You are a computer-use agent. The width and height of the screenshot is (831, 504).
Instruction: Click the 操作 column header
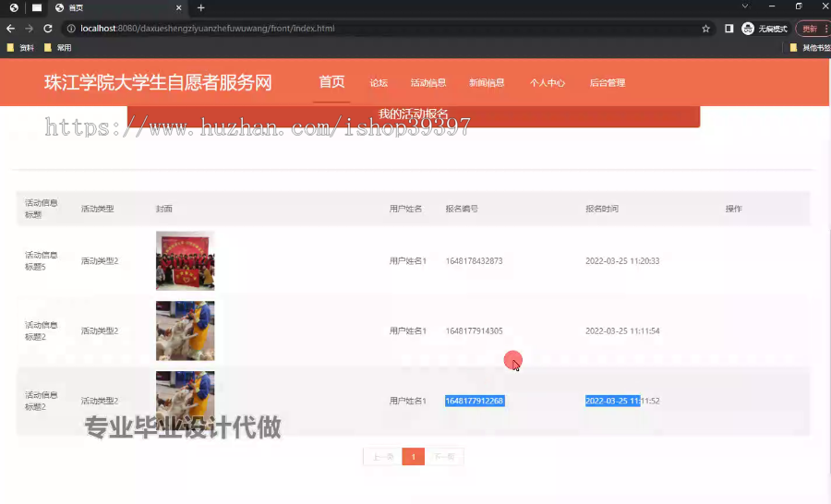[x=733, y=209]
